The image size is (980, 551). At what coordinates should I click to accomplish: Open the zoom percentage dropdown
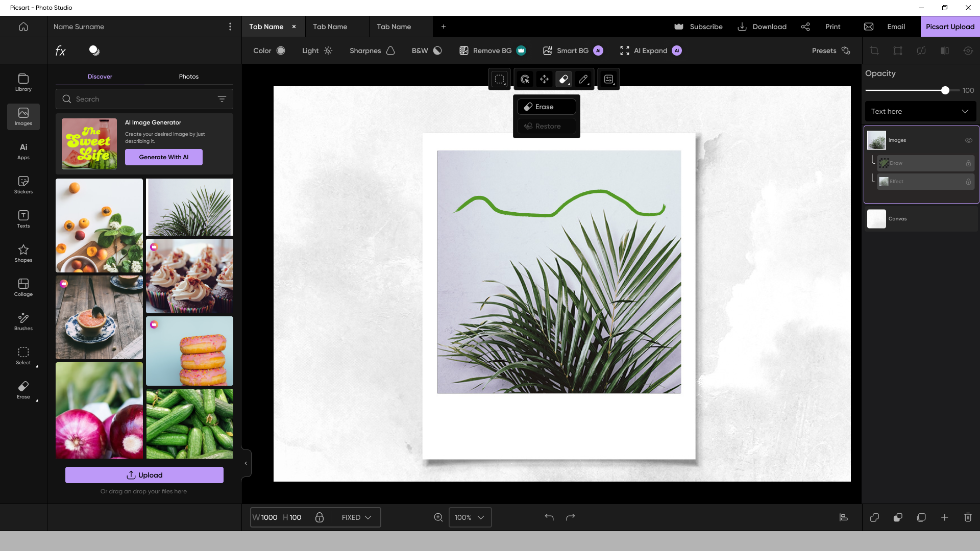tap(470, 517)
